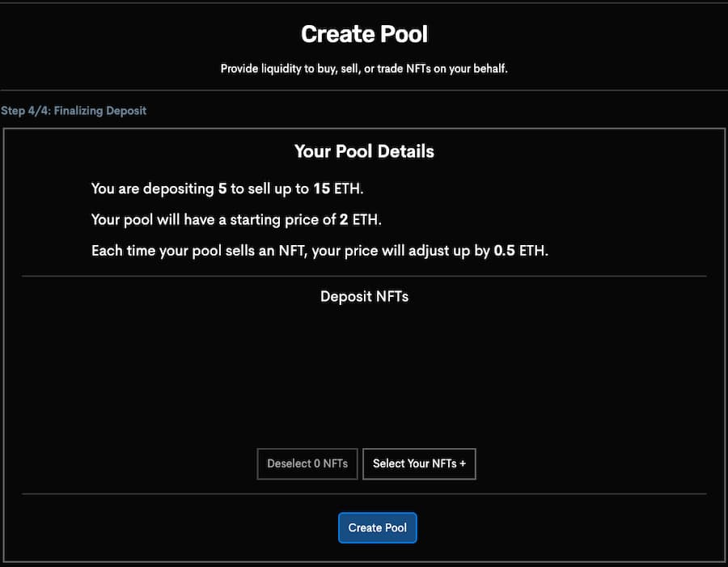Click the starting price sentence

(x=236, y=219)
